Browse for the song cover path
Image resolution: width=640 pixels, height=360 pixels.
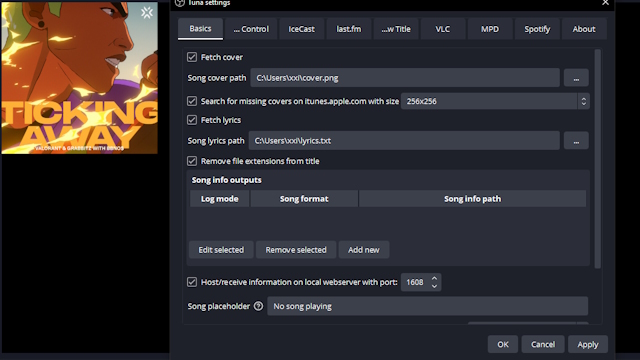tap(576, 78)
